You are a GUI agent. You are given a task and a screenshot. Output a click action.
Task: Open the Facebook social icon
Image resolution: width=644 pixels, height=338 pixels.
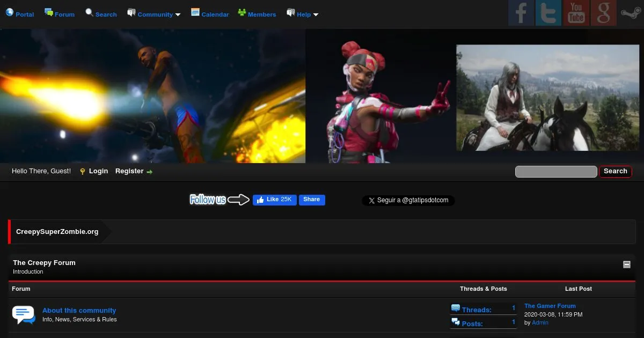[521, 13]
